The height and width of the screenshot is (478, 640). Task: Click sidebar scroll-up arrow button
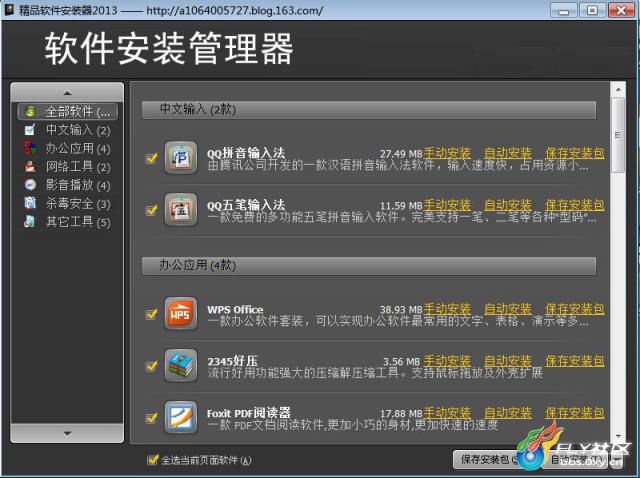67,93
